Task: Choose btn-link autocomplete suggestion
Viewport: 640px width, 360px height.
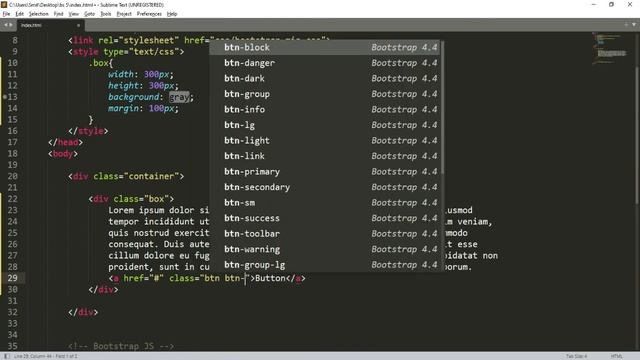Action: (325, 156)
